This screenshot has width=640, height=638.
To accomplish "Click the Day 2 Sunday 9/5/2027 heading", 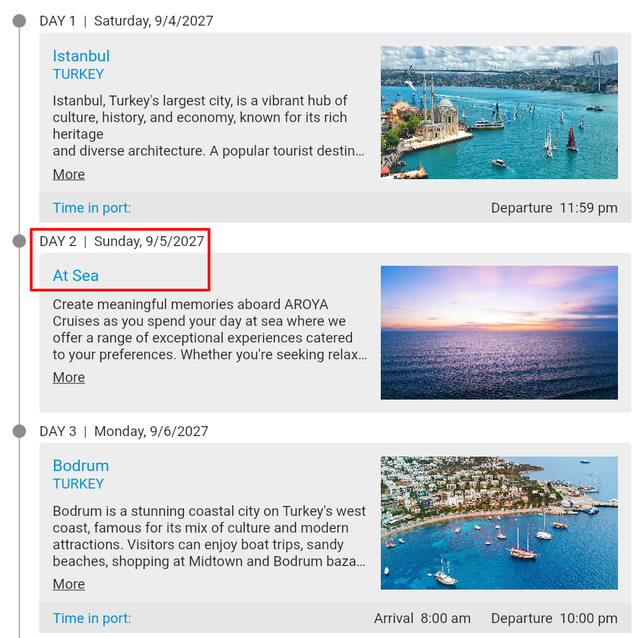I will [x=122, y=241].
